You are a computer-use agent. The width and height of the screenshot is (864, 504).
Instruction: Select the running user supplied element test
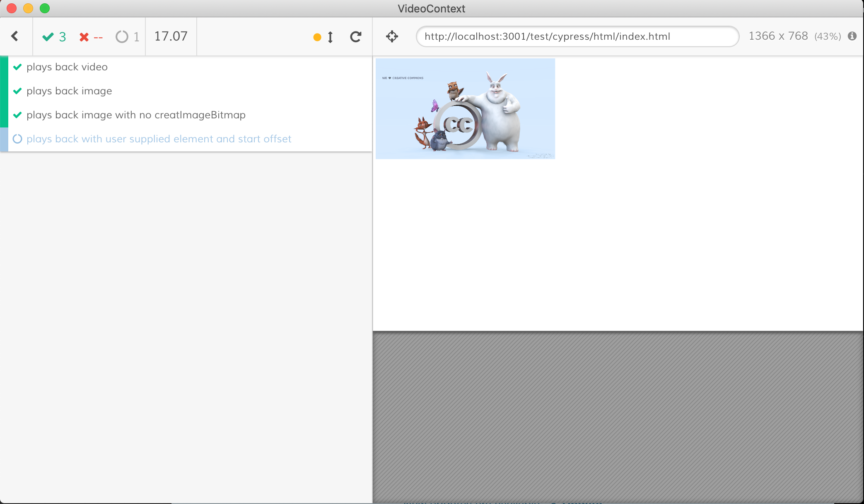tap(159, 139)
